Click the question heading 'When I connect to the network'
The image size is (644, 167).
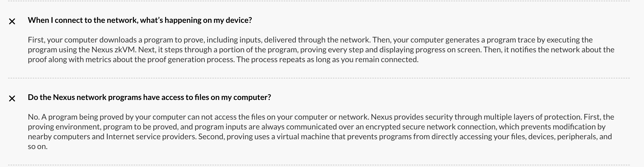coord(140,20)
